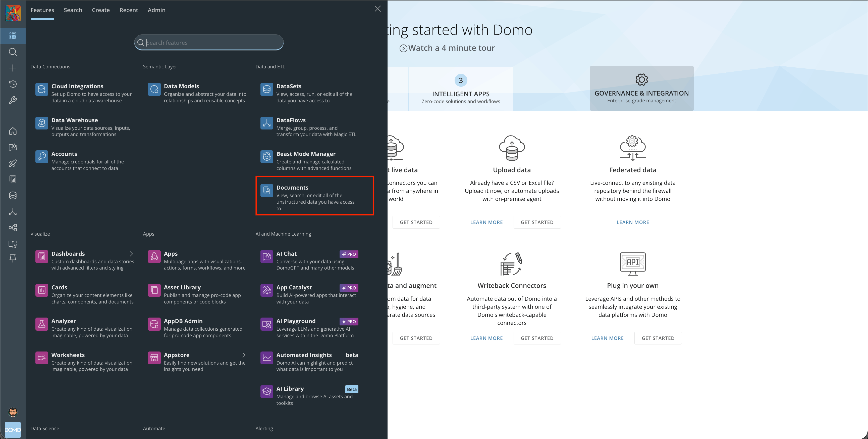Switch to the Recent tab
Viewport: 868px width, 439px height.
tap(129, 10)
